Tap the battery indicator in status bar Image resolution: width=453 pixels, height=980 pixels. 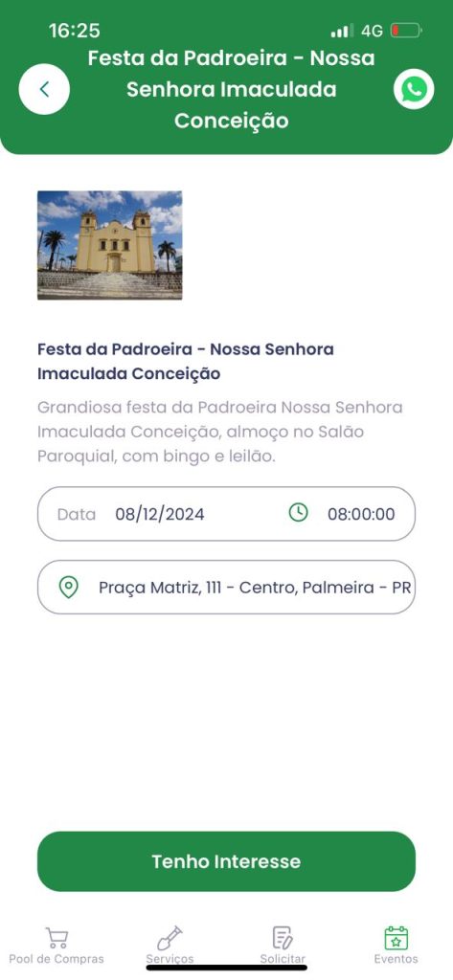[x=406, y=30]
